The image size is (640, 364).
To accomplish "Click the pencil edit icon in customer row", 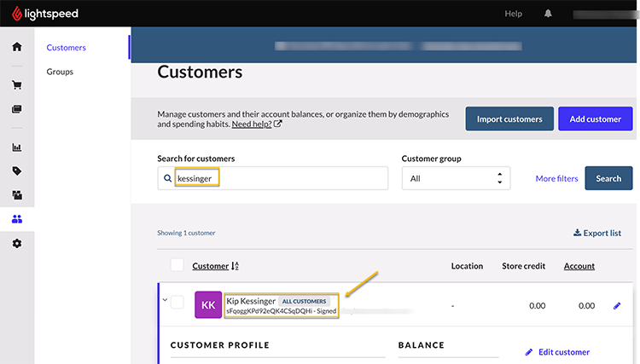I will (617, 305).
